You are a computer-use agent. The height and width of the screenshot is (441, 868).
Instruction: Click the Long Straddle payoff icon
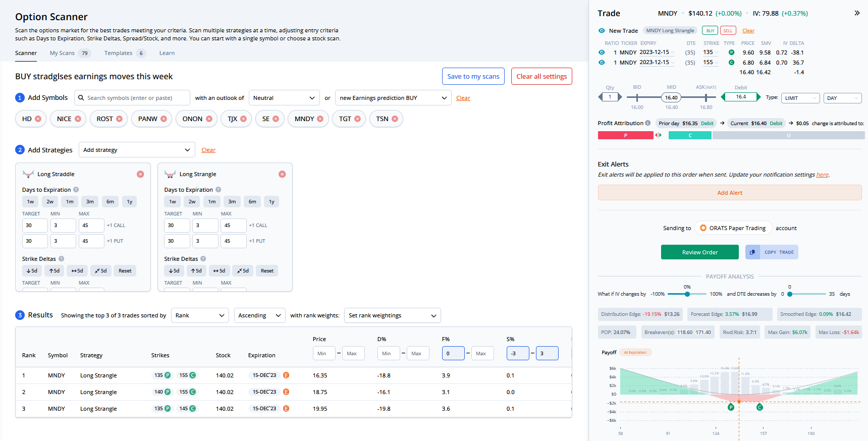click(28, 174)
